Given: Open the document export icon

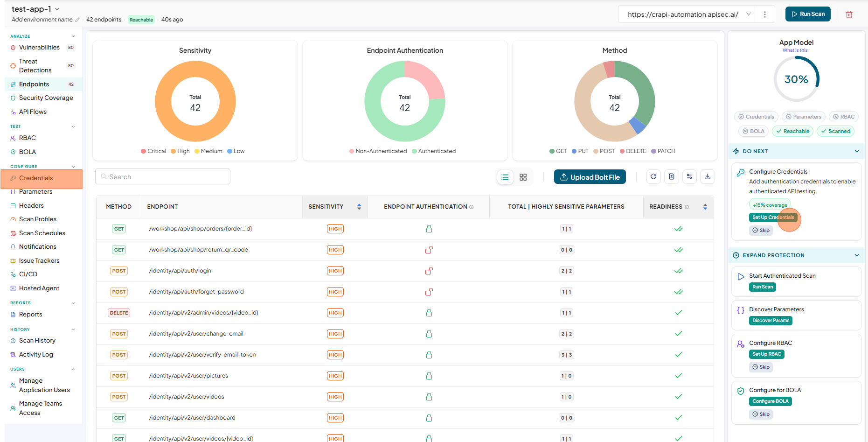Looking at the screenshot, I should [672, 177].
